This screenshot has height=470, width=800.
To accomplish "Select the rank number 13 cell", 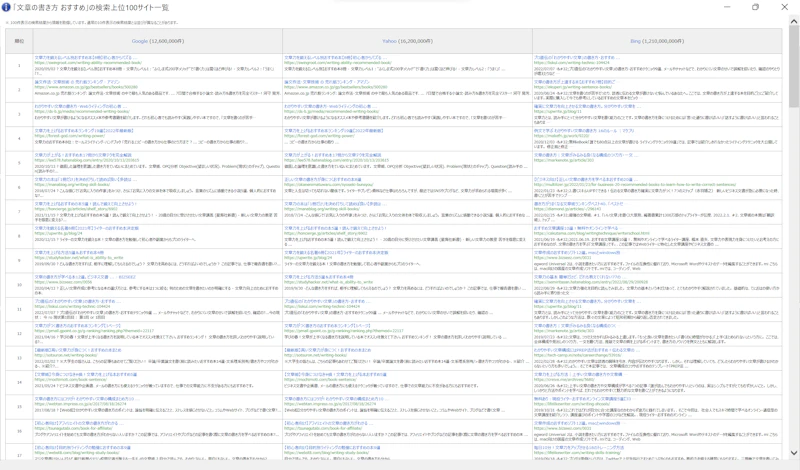I will (19, 358).
